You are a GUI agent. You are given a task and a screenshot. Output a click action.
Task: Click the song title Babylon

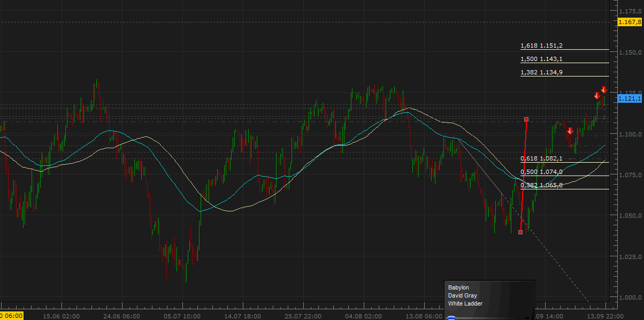point(458,288)
